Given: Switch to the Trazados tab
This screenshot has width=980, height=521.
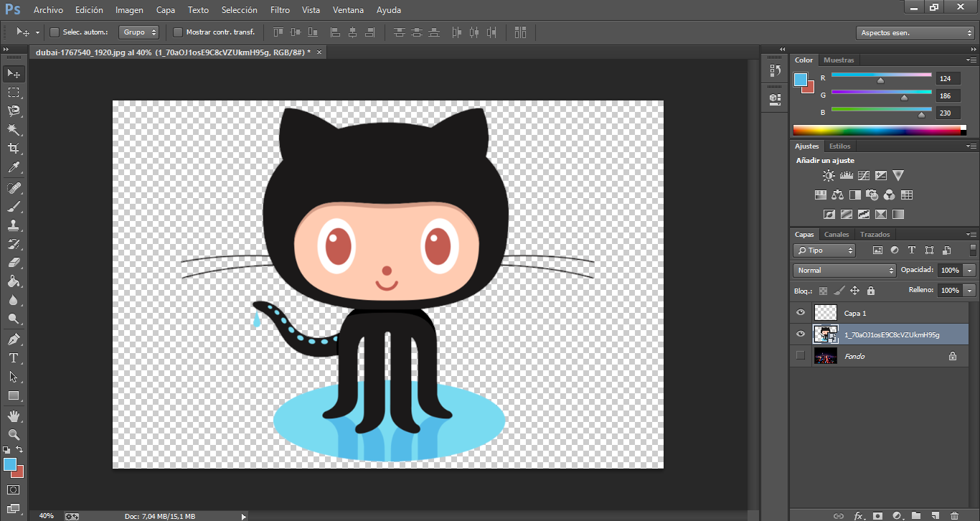Looking at the screenshot, I should point(875,234).
